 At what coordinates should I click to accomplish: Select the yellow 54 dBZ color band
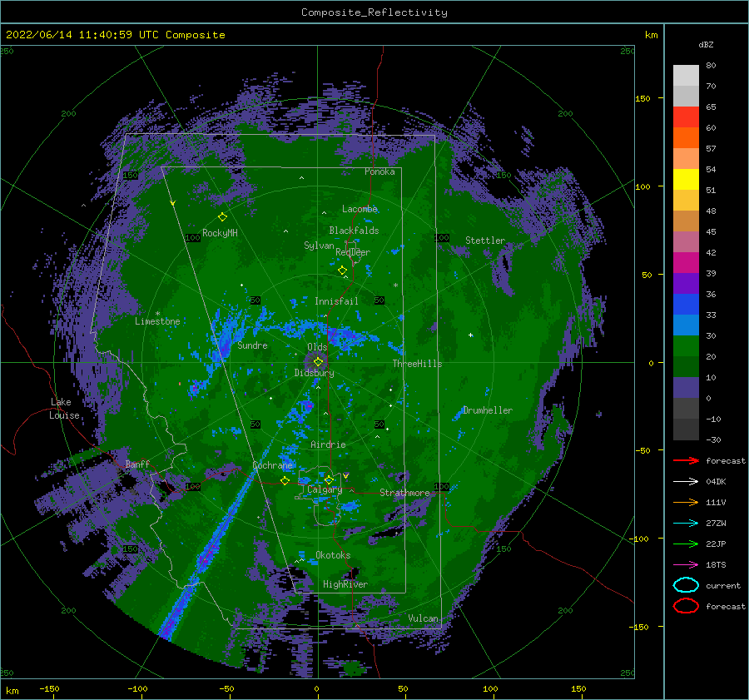pos(686,180)
